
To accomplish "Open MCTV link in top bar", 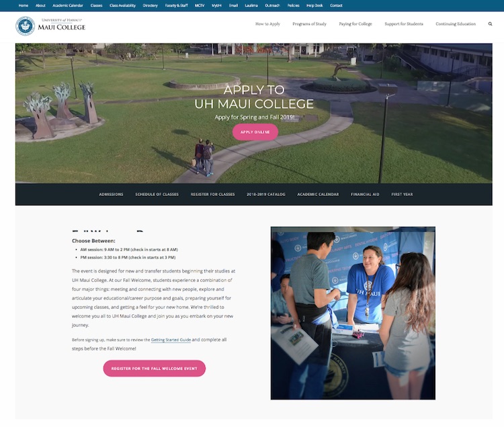I will [x=200, y=5].
